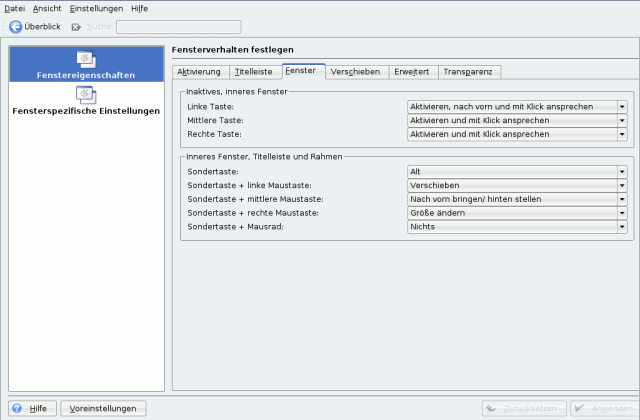
Task: Click into the Suche input field
Action: point(179,27)
